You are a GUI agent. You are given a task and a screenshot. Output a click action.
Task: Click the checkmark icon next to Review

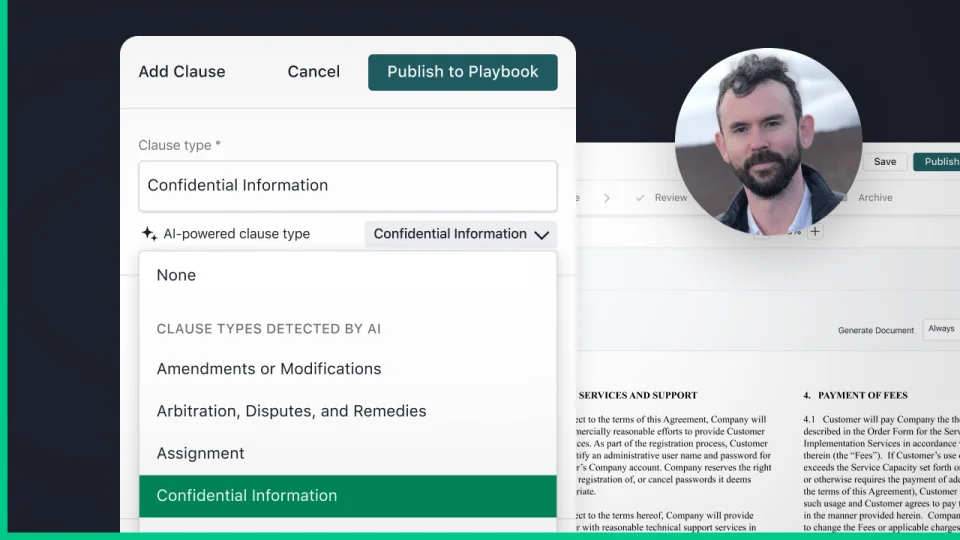coord(640,198)
